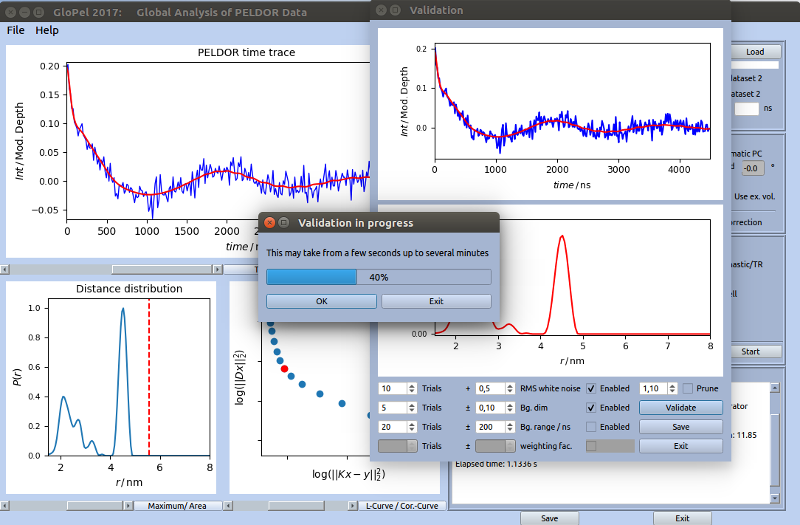Enable the Bg. range Enabled checkbox
This screenshot has height=525, width=800.
(591, 427)
